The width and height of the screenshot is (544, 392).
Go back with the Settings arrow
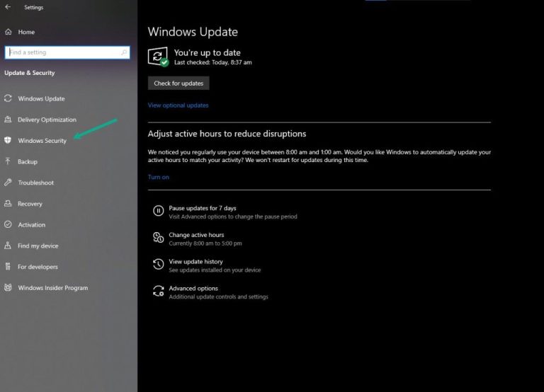[x=8, y=7]
